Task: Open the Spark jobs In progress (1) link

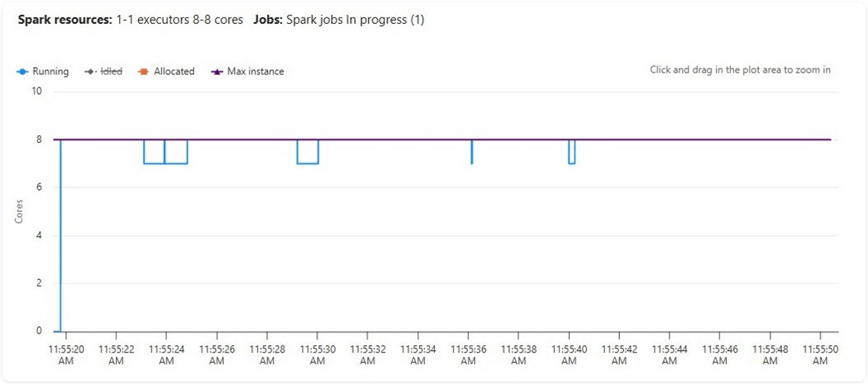Action: [355, 20]
